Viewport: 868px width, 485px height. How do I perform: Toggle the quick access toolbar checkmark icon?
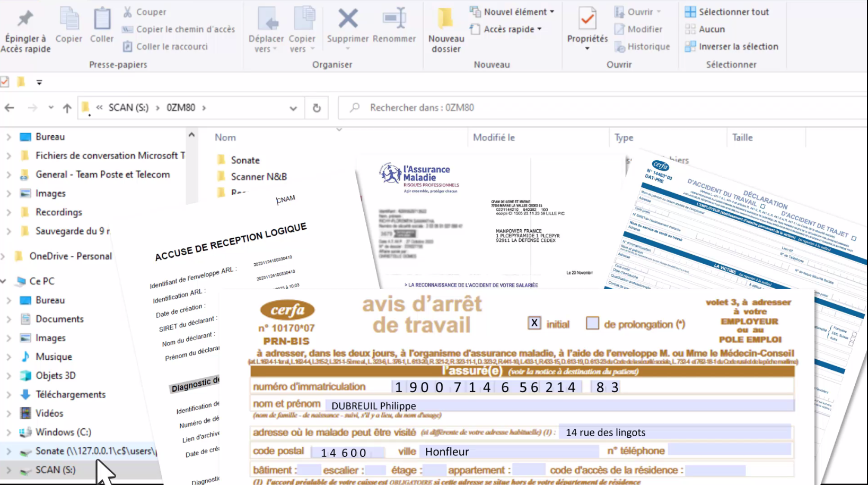5,82
